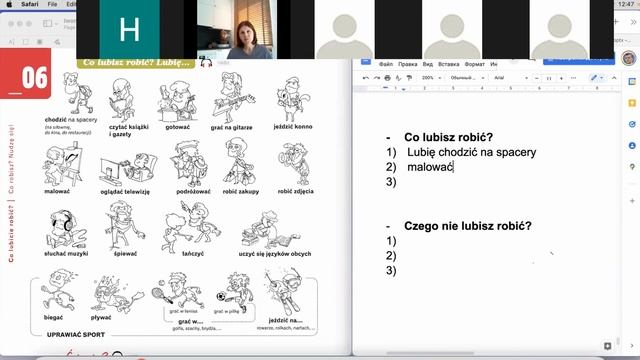This screenshot has height=360, width=640.
Task: Switch editing mode with the pencil icon
Action: click(593, 78)
